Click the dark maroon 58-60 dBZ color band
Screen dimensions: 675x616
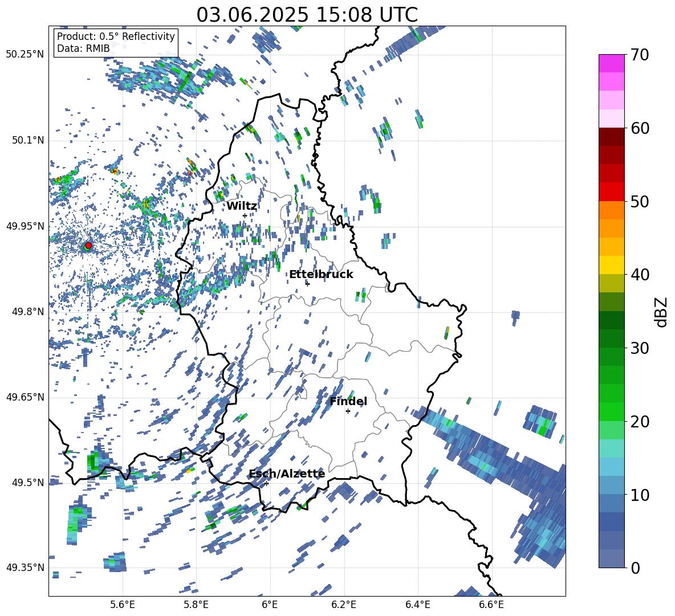tap(611, 137)
